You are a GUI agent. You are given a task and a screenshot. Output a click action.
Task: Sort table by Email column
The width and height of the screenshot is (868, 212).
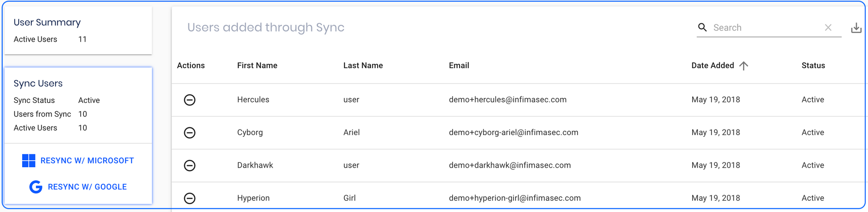[x=459, y=66]
